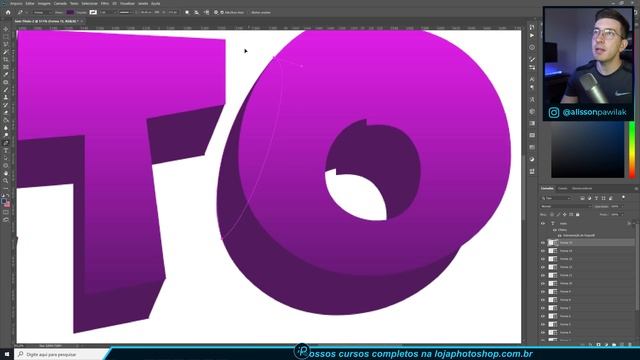Screen dimensions: 640x360
Task: Hide the Forma 15 layer
Action: pyautogui.click(x=543, y=242)
